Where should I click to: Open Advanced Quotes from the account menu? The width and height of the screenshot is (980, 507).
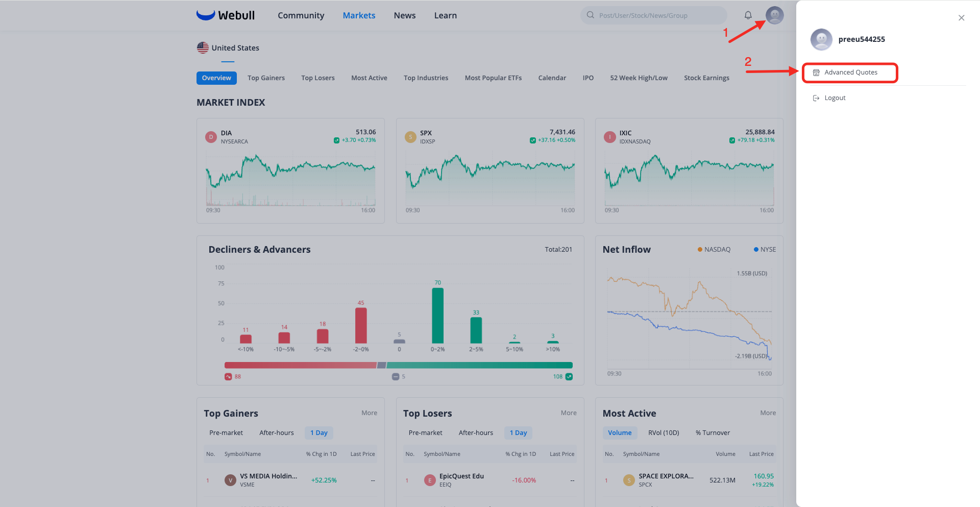[x=850, y=73]
